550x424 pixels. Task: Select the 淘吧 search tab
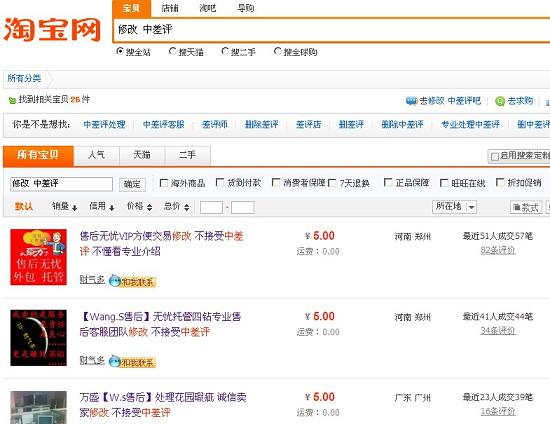pyautogui.click(x=208, y=8)
